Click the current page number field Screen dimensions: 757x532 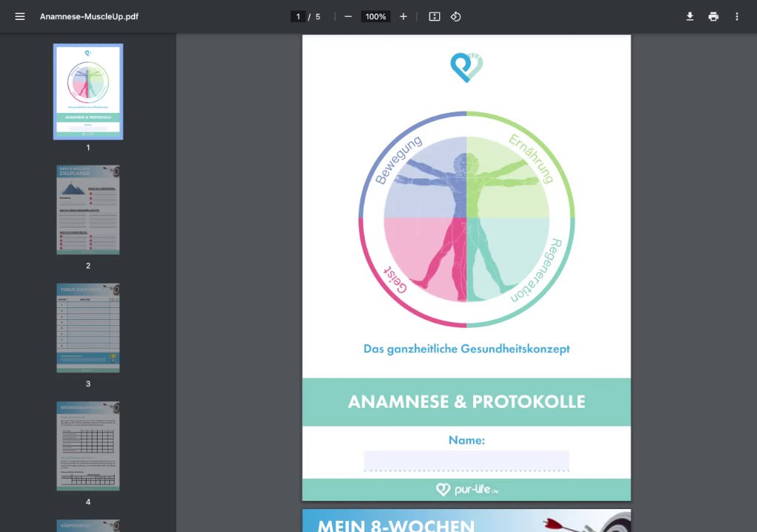[x=298, y=16]
